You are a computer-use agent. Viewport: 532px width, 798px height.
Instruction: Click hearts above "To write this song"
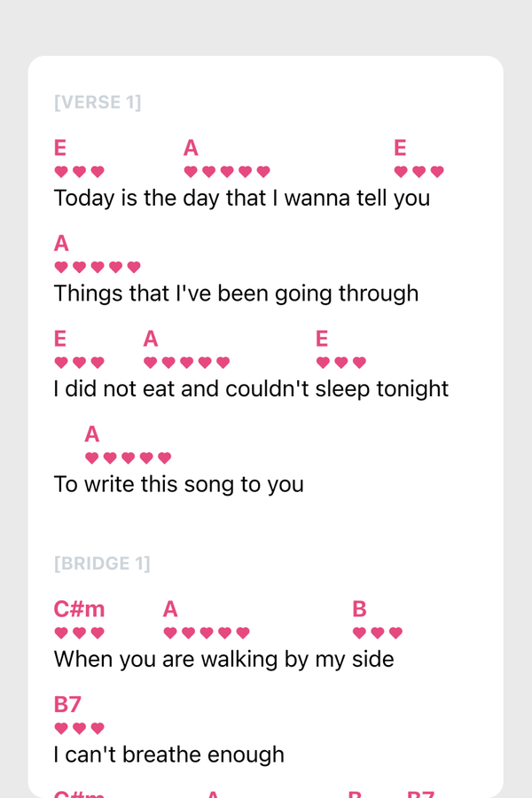[x=128, y=458]
